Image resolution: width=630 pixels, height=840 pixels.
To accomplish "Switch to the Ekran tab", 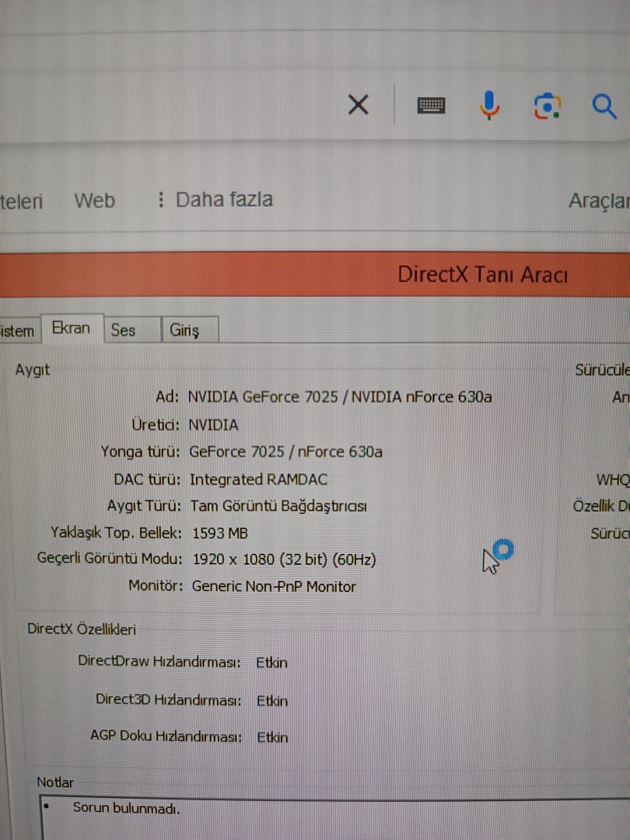I will (72, 328).
